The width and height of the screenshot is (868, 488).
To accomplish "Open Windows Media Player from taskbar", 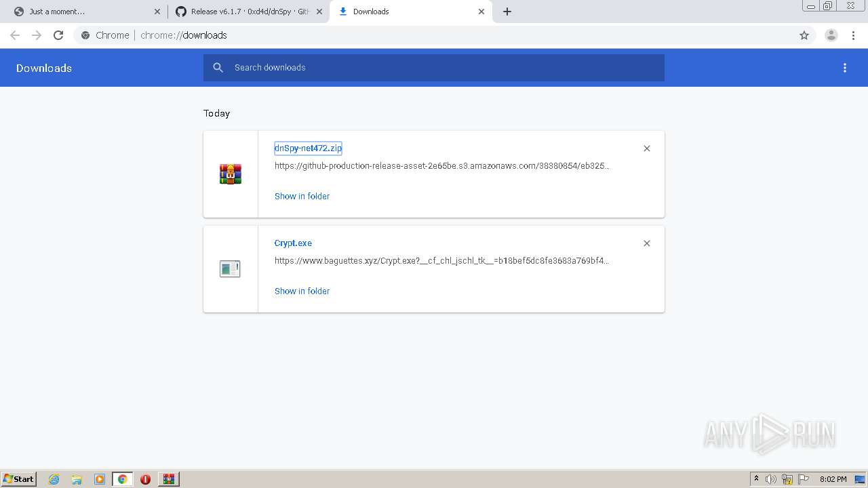I will pos(100,479).
